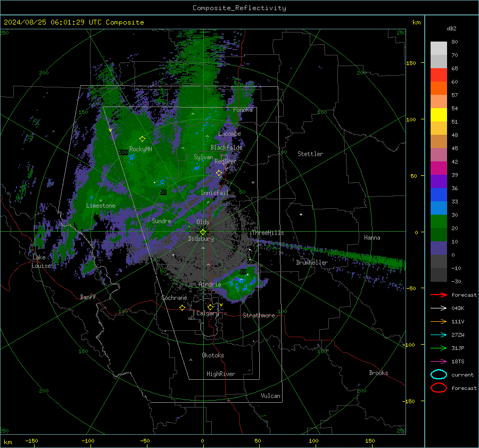
Task: Click the light gray 80 dBZ color swatch
Action: 439,48
